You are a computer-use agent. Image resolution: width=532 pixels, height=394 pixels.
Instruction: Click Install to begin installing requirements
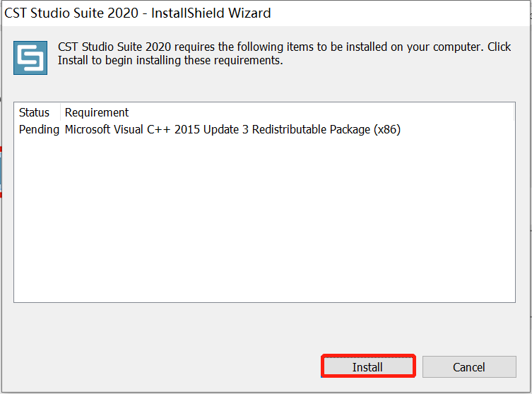tap(367, 366)
